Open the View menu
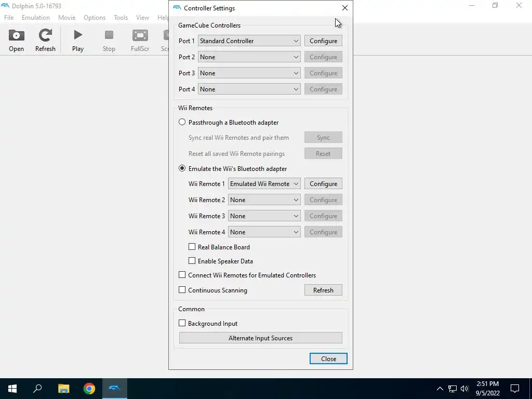Image resolution: width=532 pixels, height=399 pixels. pyautogui.click(x=142, y=17)
